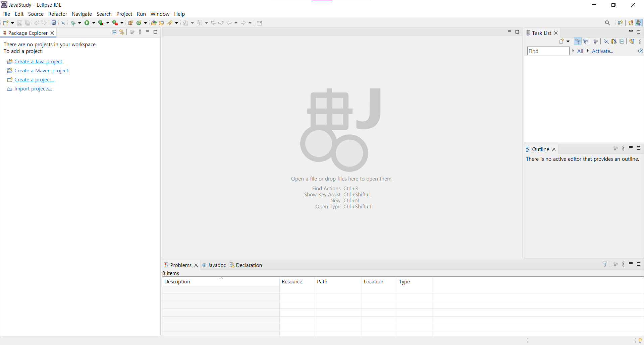The image size is (644, 345).
Task: Toggle Focus on Active Task in Package Explorer
Action: pos(132,32)
